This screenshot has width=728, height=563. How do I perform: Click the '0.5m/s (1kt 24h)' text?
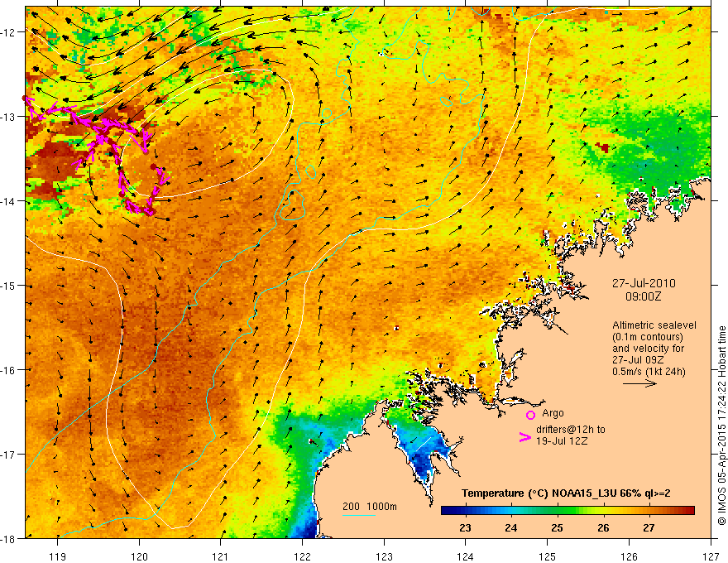(x=649, y=372)
